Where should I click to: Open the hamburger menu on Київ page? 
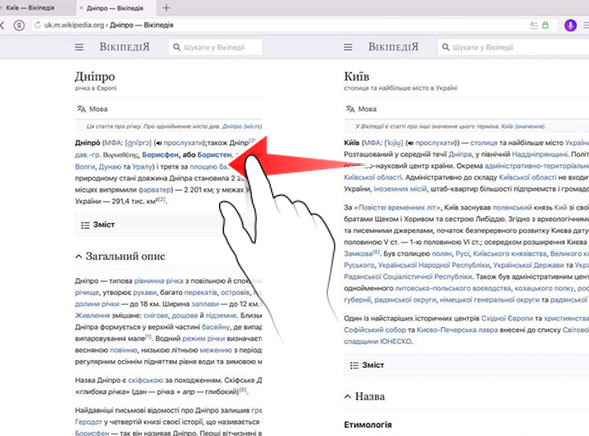[x=348, y=47]
